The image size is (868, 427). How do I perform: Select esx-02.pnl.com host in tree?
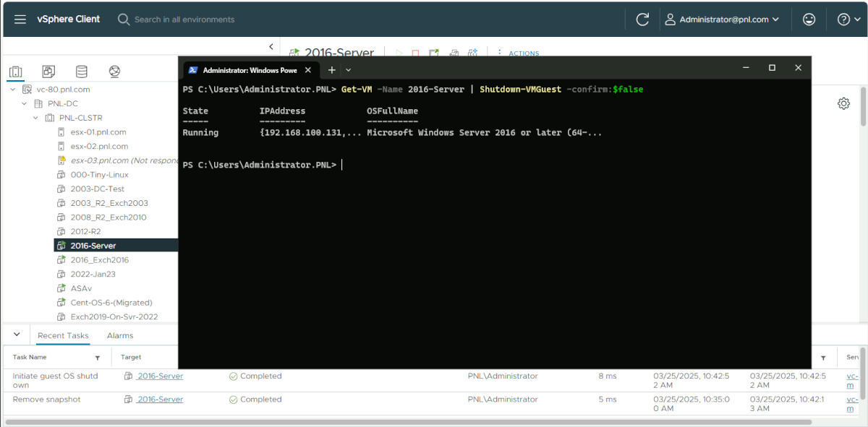(x=99, y=147)
